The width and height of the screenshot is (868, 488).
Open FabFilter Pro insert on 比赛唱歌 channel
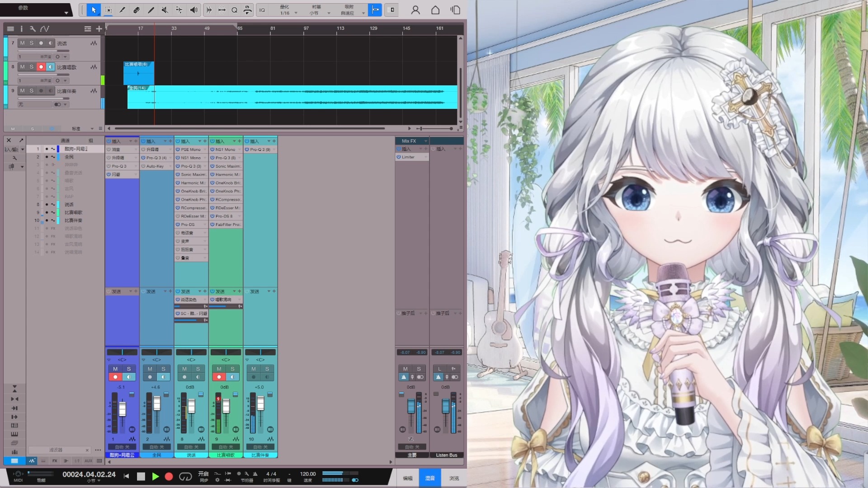click(228, 225)
